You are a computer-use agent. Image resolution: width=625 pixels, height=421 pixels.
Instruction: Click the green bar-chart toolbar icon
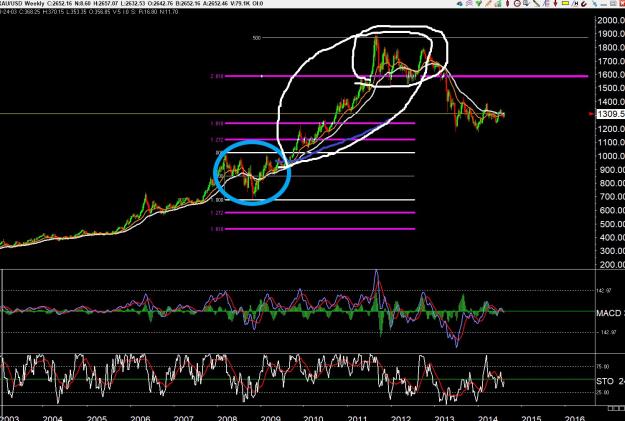(x=498, y=4)
